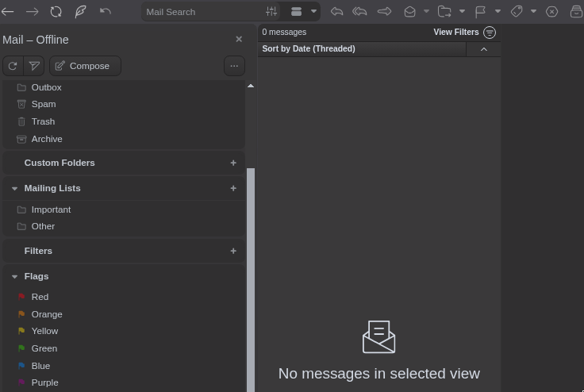Reply to message with the single arrow
The height and width of the screenshot is (392, 584).
336,12
